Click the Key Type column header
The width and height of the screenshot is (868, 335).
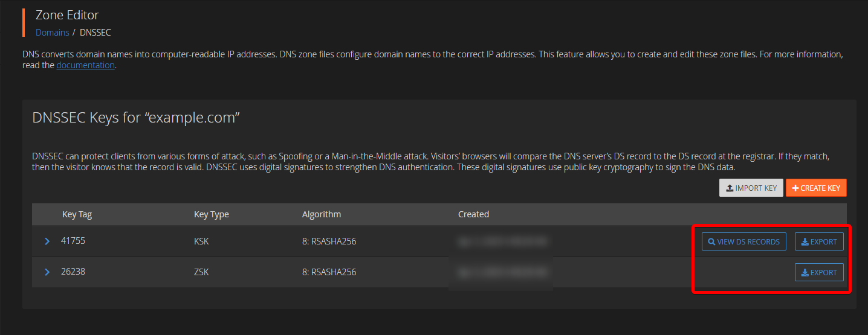tap(212, 214)
